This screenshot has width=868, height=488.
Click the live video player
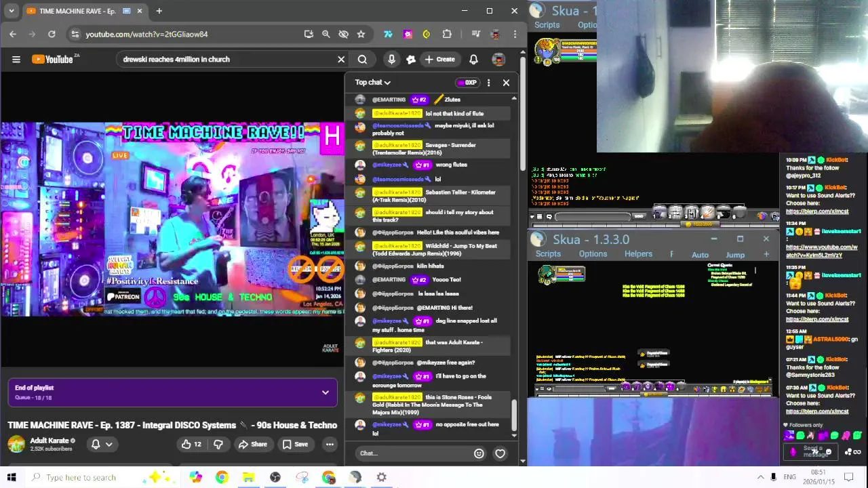click(x=172, y=219)
